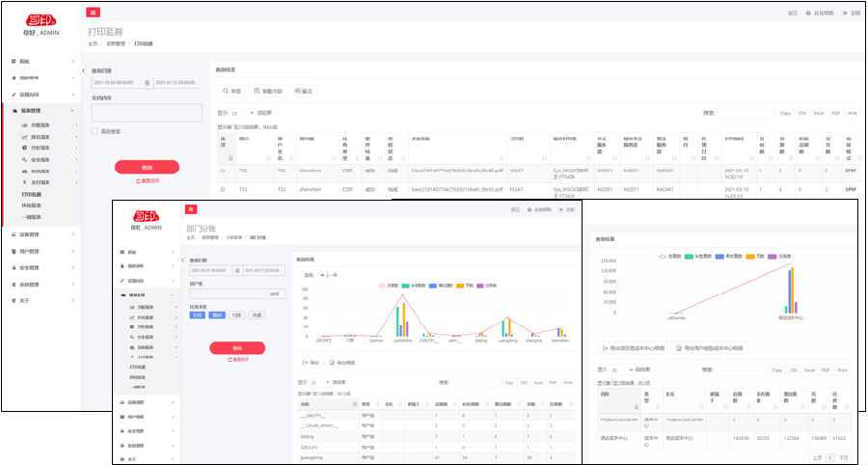This screenshot has height=465, width=868.
Task: Click the 导出明细 export-detail icon in 部门分账 window
Action: pos(332,363)
